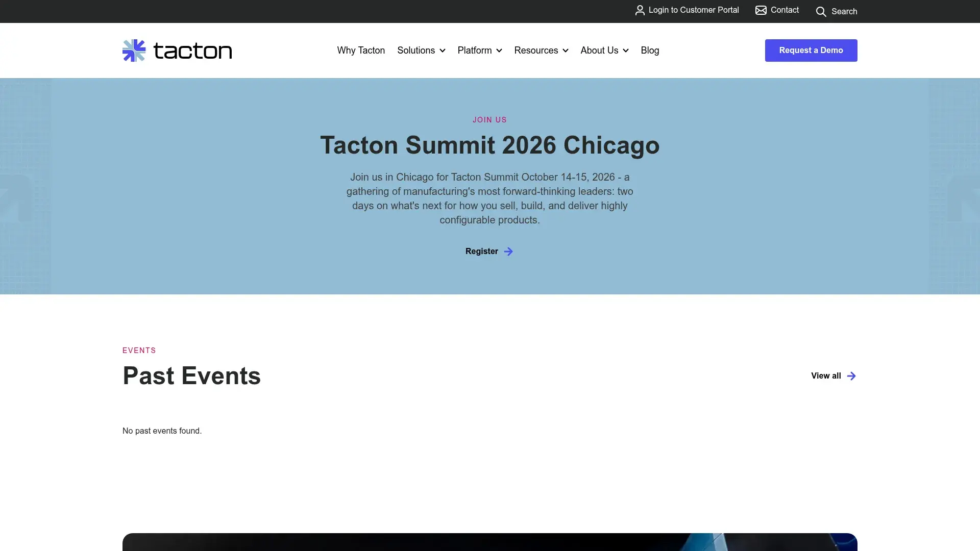Click the user profile icon in top bar
Viewport: 980px width, 551px height.
[640, 10]
